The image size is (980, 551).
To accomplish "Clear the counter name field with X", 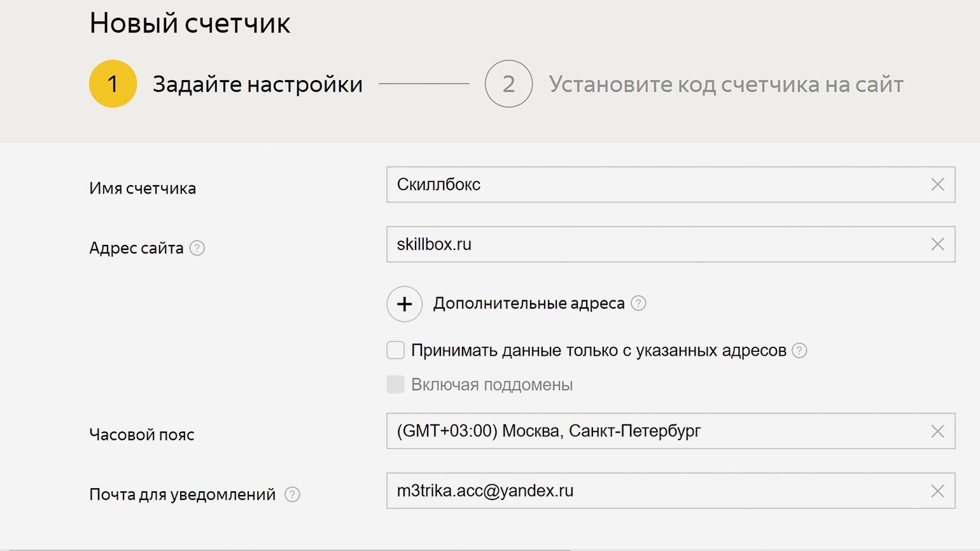I will [x=937, y=185].
